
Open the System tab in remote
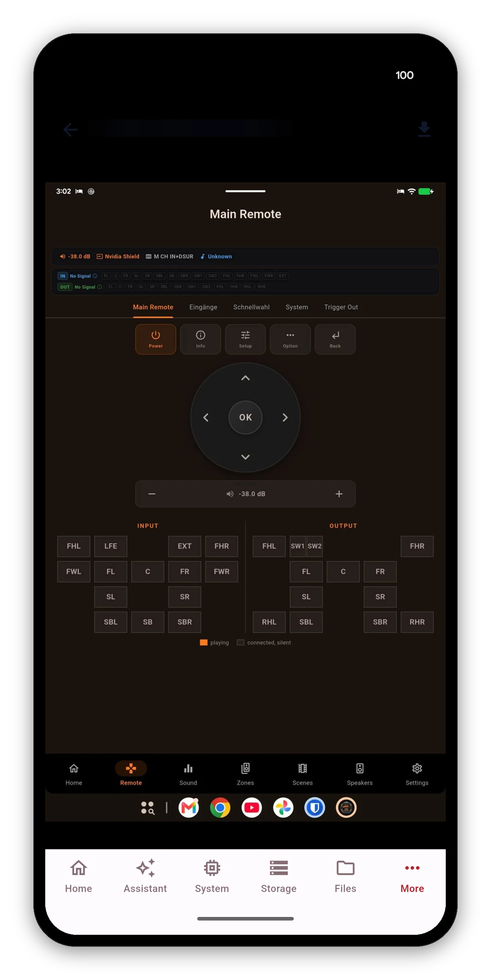coord(297,307)
